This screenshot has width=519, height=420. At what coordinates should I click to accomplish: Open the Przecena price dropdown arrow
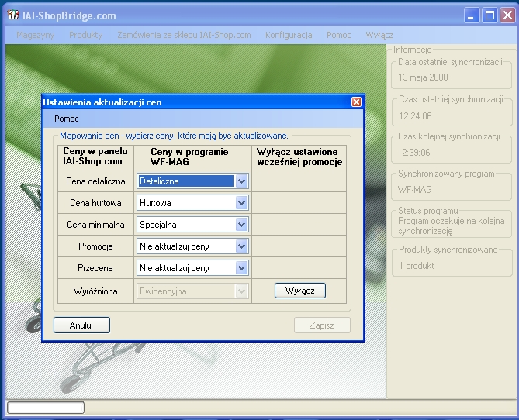coord(241,268)
